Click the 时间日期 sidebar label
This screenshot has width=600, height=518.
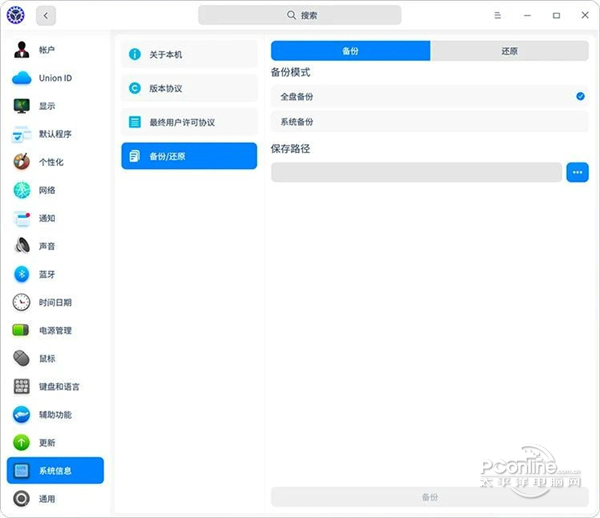pyautogui.click(x=55, y=303)
